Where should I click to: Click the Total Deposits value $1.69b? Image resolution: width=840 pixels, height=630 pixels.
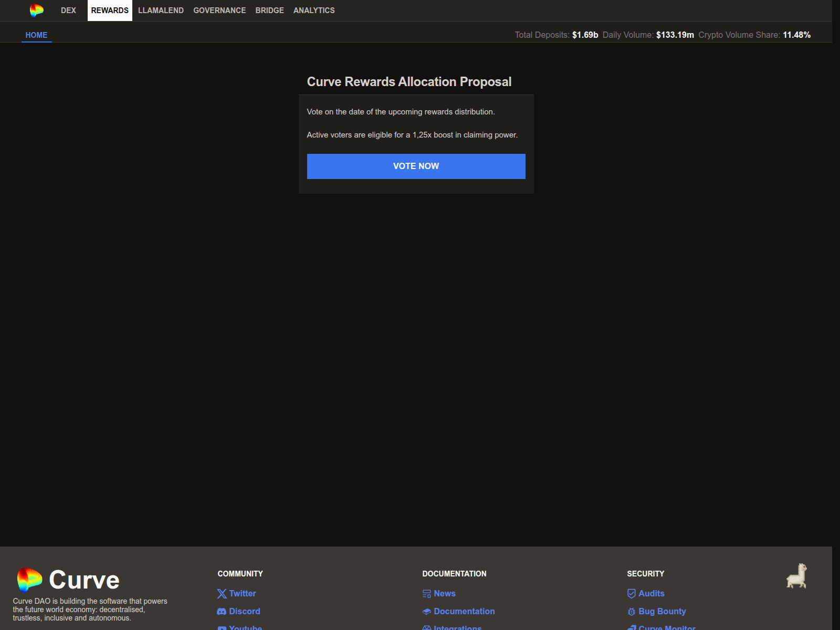585,35
